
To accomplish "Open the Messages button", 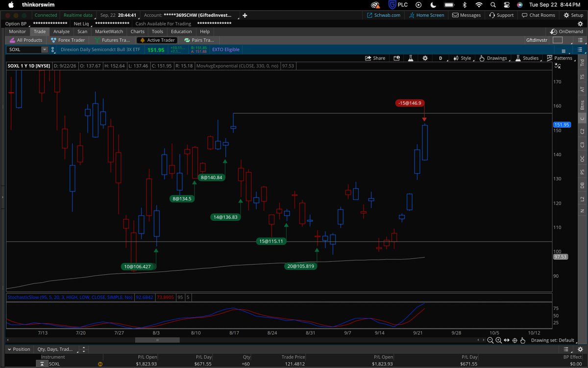I will click(466, 15).
